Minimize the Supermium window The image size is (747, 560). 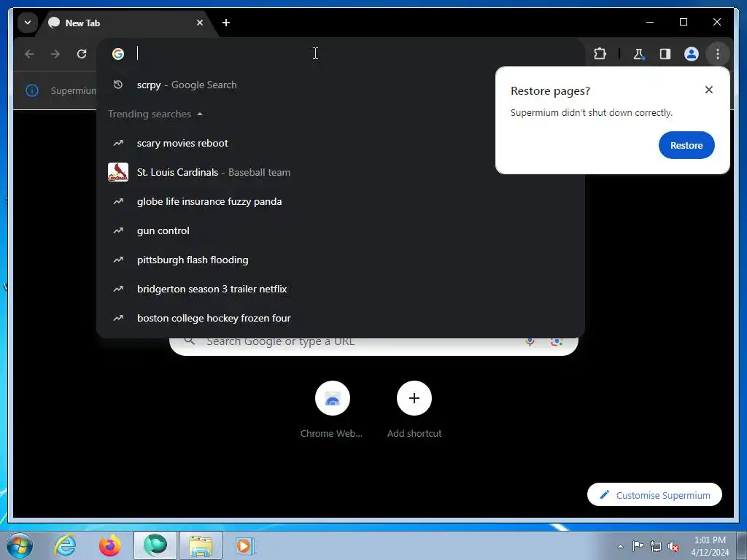tap(650, 22)
